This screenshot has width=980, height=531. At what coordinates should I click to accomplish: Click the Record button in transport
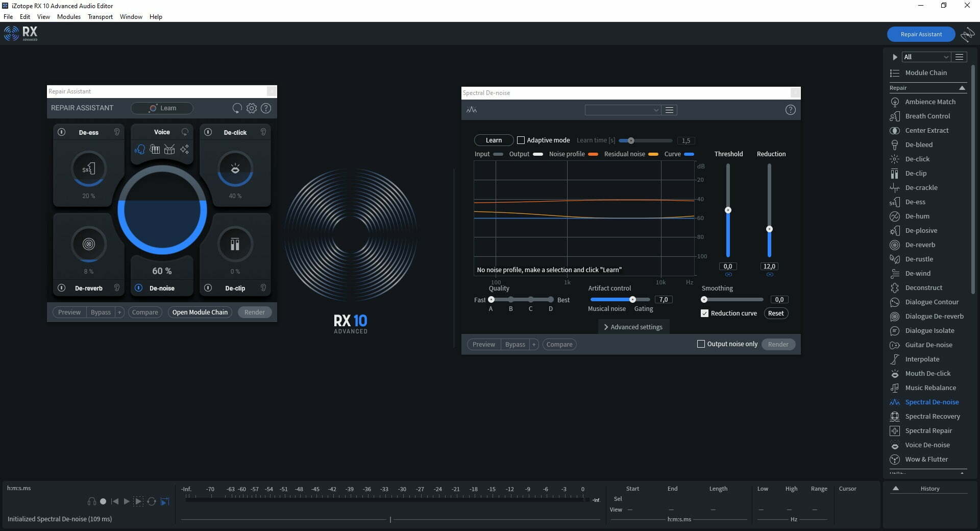(103, 501)
